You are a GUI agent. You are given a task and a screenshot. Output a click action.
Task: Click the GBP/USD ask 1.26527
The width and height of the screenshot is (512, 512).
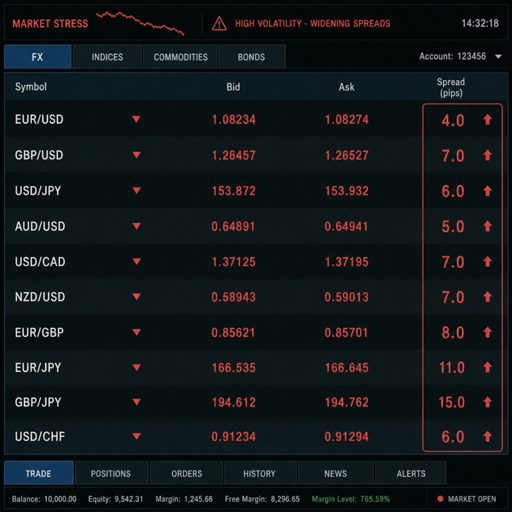[347, 155]
